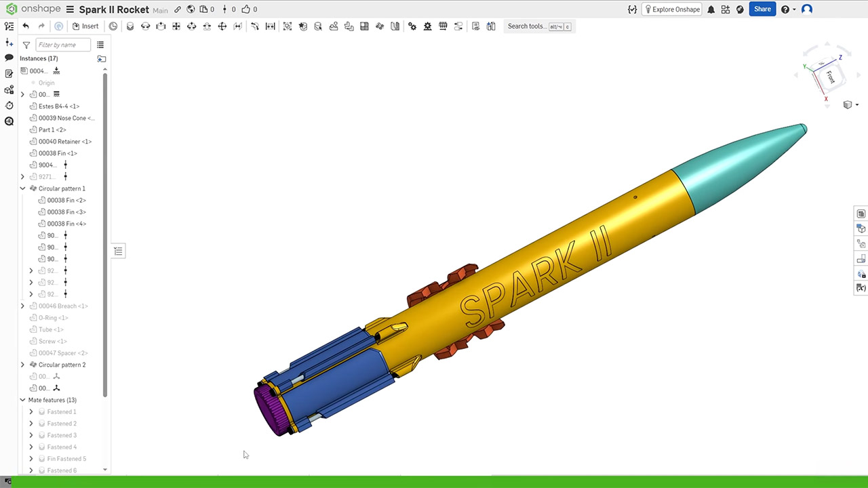Undo the last action

(26, 26)
